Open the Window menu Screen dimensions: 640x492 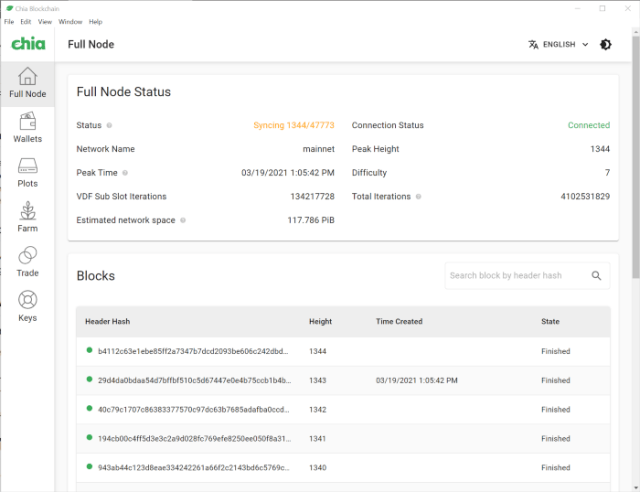[70, 21]
